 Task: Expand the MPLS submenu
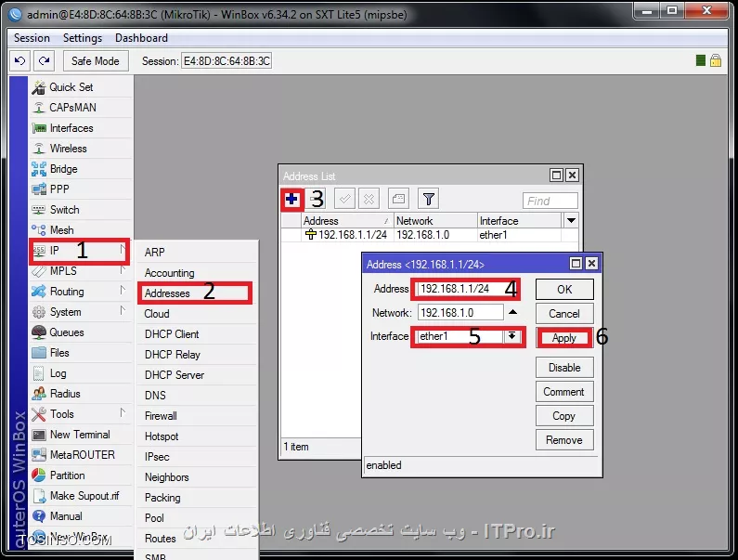pyautogui.click(x=81, y=271)
